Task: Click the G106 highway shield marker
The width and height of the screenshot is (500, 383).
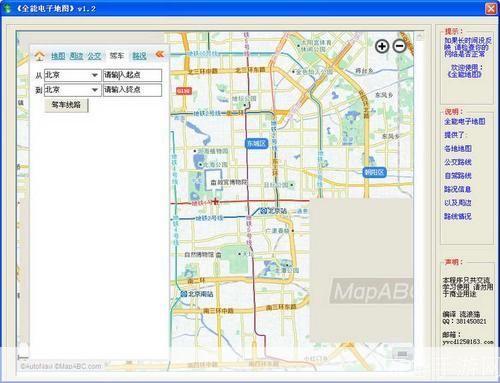Action: click(x=184, y=91)
